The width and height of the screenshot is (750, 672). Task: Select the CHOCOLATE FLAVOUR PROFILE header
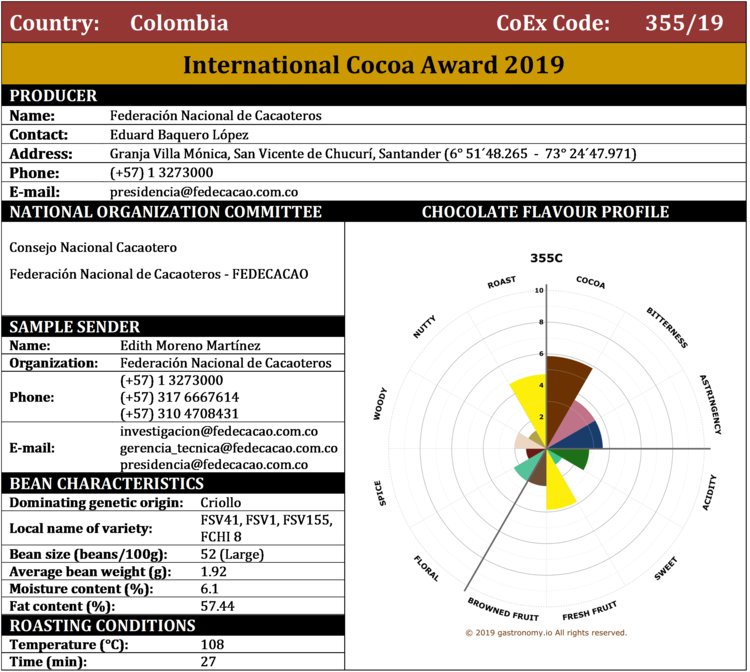click(x=545, y=212)
